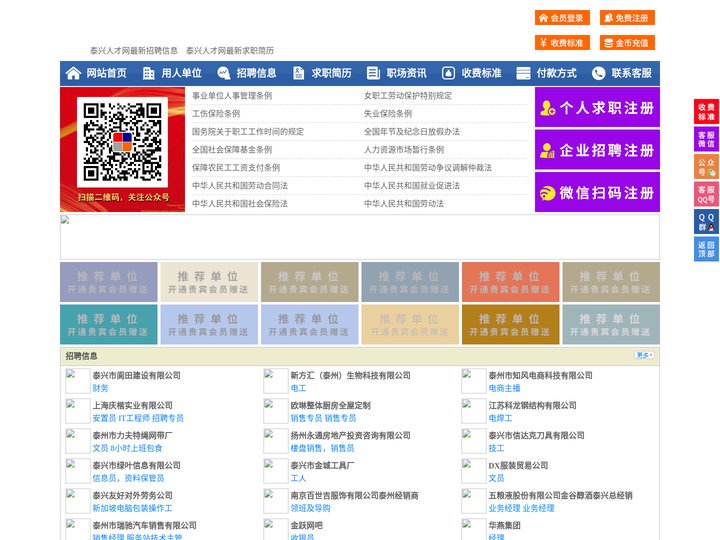The width and height of the screenshot is (720, 540).
Task: Open 泰兴市闻田建设有限公司 logo thumbnail
Action: (x=78, y=381)
